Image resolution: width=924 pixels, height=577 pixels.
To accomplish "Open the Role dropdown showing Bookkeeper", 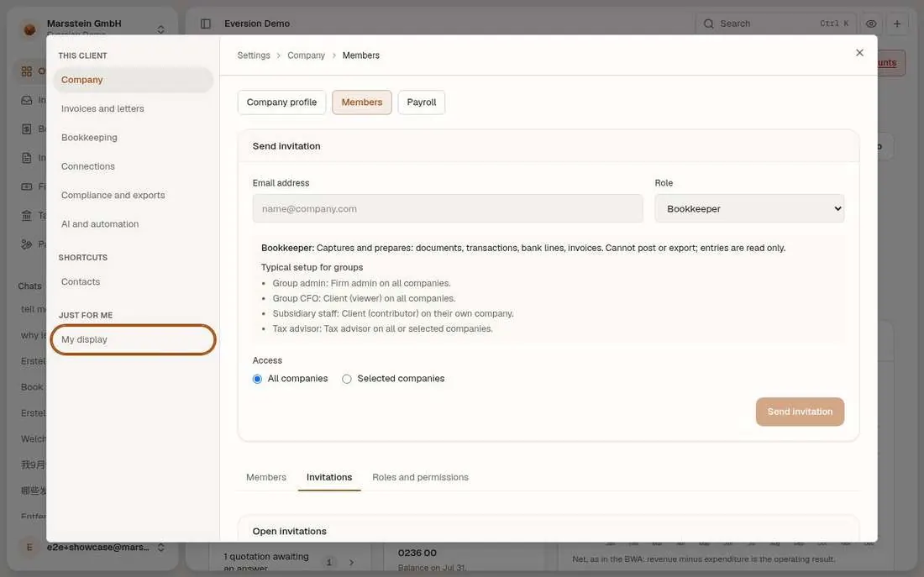I will [x=749, y=208].
